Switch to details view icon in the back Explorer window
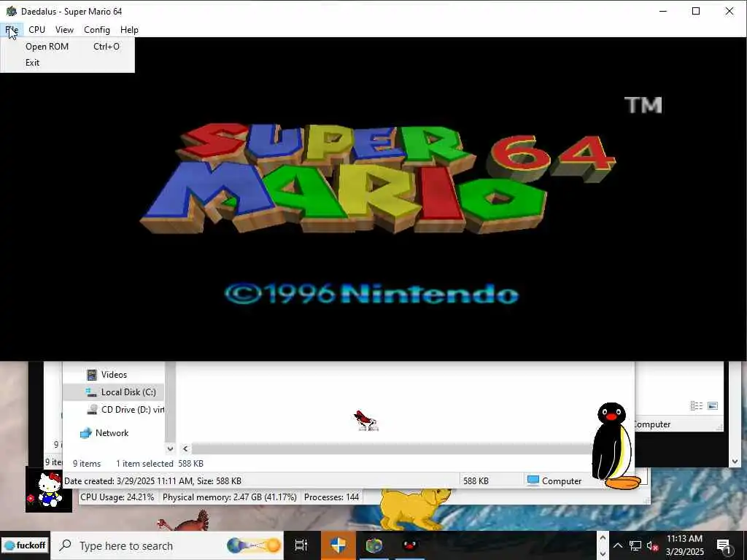Viewport: 747px width, 560px height. (697, 405)
